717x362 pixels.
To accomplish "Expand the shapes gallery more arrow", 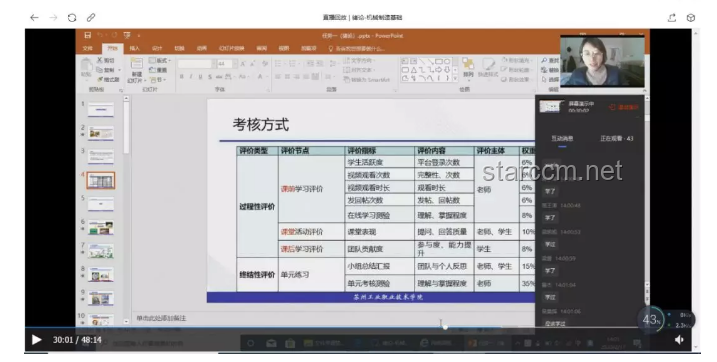I will (455, 78).
